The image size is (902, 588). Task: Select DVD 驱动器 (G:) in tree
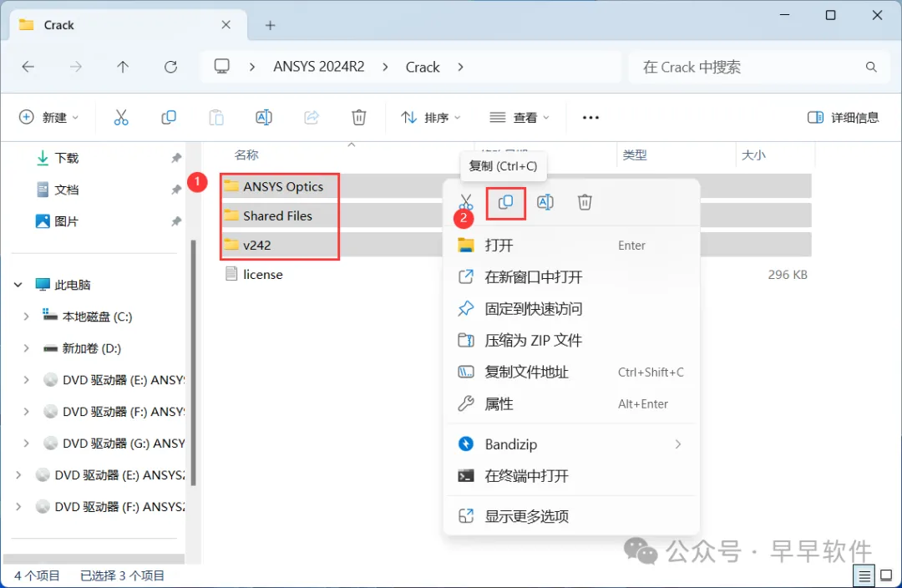click(x=115, y=443)
